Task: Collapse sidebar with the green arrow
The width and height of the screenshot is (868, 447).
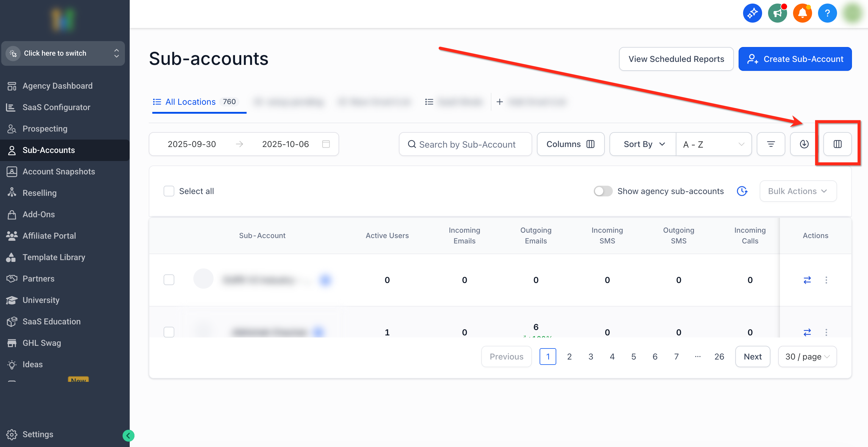Action: tap(128, 435)
